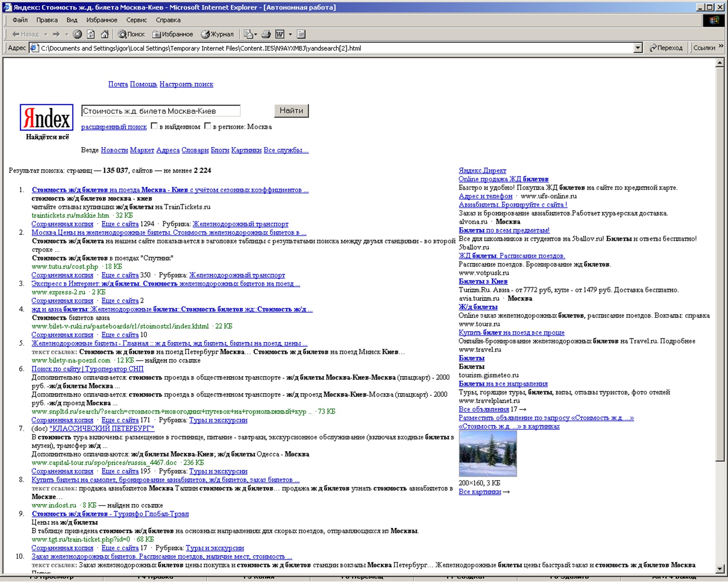This screenshot has width=728, height=582.
Task: Open 'Купить билет на поезд все проще' ad
Action: [512, 333]
